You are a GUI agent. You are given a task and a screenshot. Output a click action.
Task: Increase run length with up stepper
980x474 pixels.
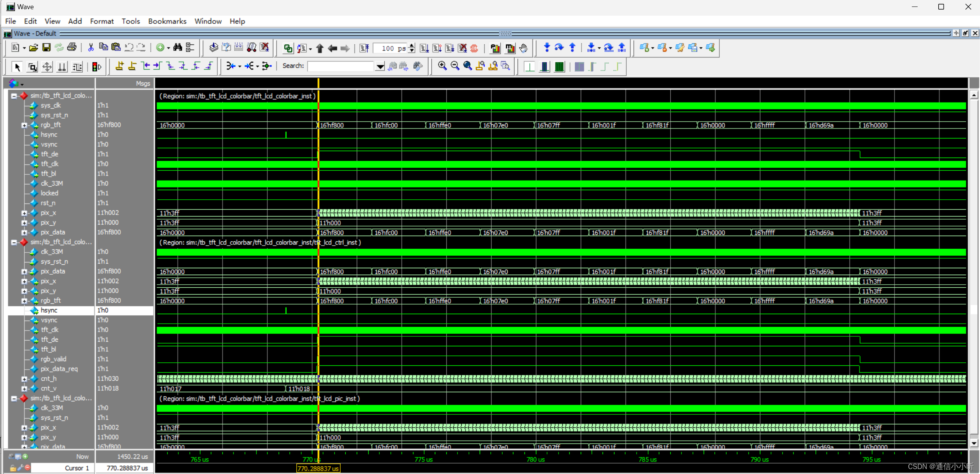412,46
